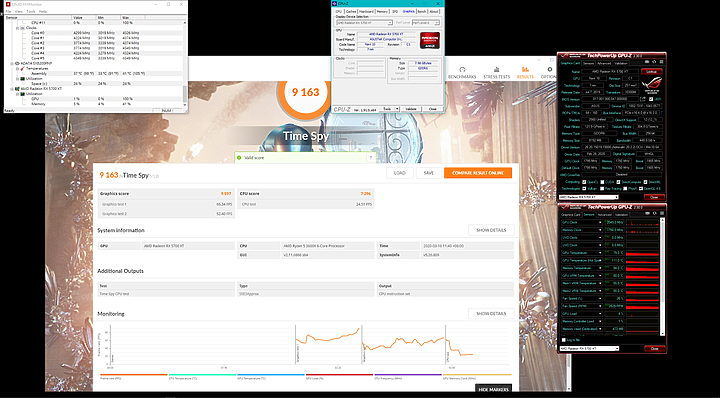Switch to the Bench tab in CPU-Z
Viewport: 720px width, 398px height.
[422, 11]
